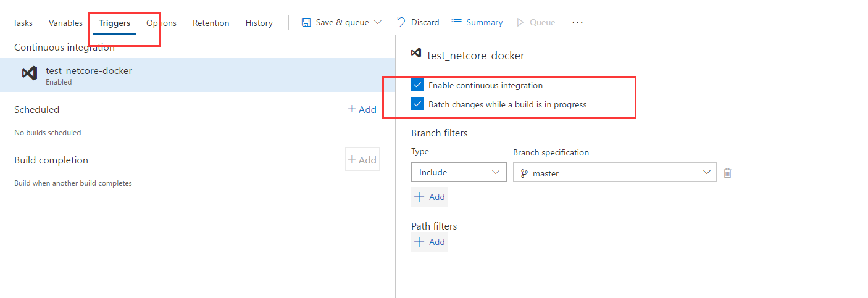
Task: Delete the master branch filter with trash icon
Action: [727, 173]
